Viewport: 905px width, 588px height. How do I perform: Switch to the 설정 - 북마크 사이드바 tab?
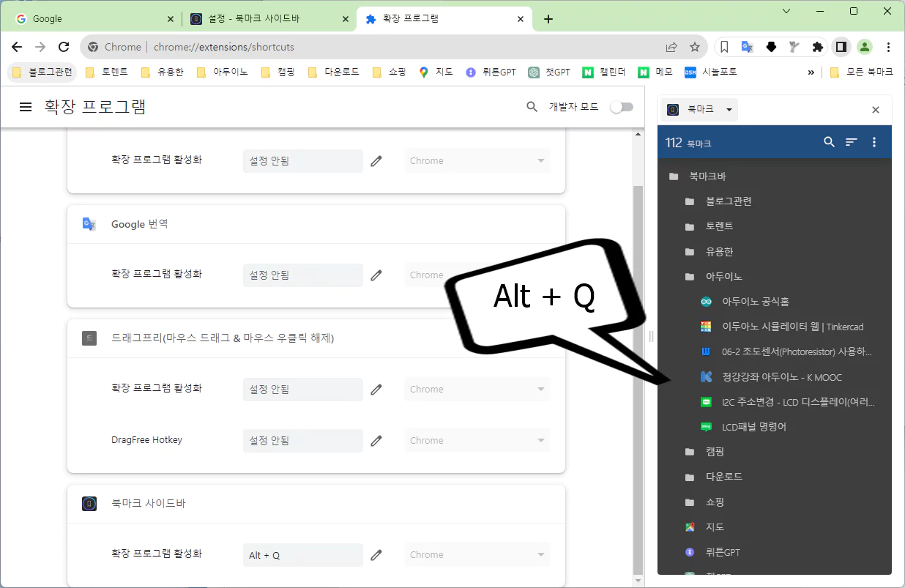point(267,19)
